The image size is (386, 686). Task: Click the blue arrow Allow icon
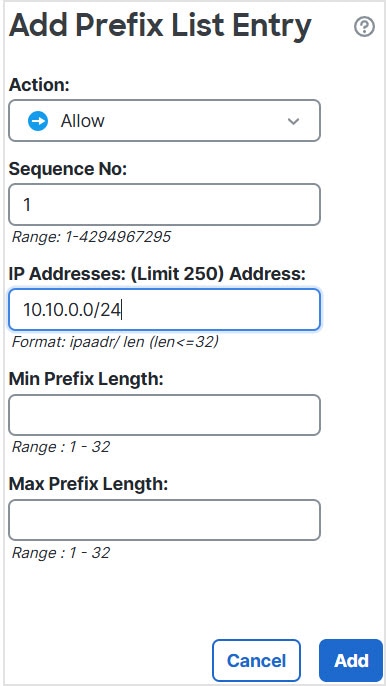[38, 121]
